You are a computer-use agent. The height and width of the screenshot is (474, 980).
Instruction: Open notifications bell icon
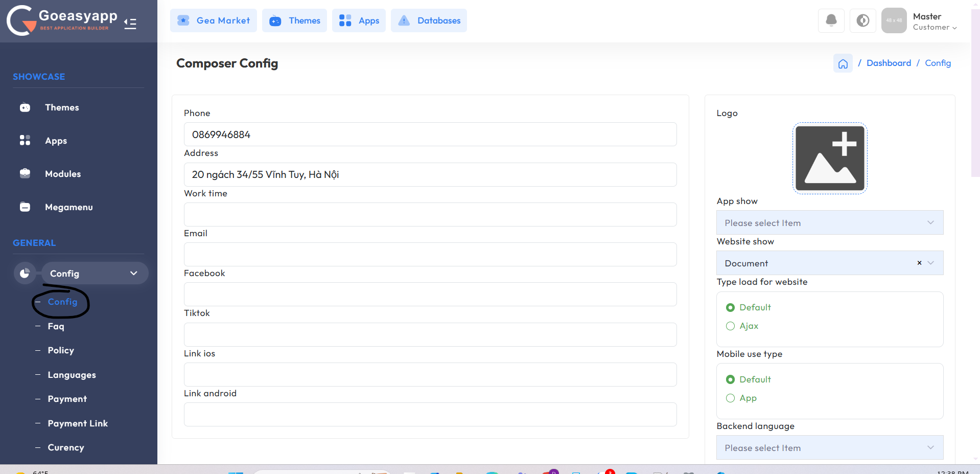pos(831,20)
